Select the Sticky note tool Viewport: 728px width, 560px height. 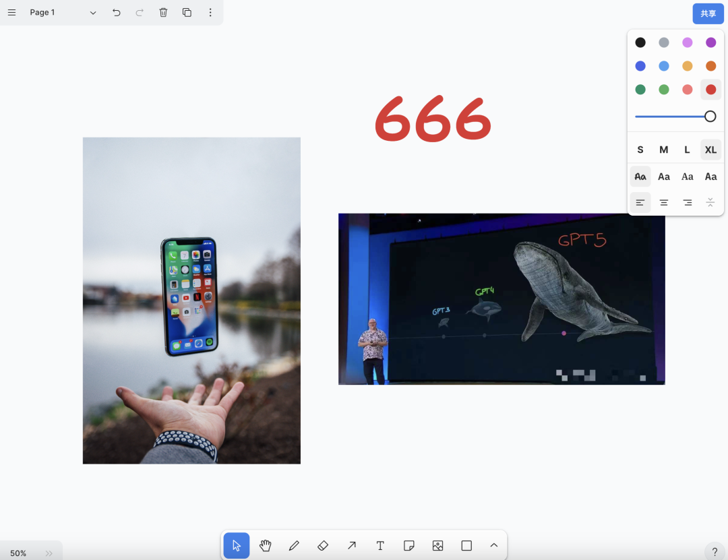click(409, 546)
